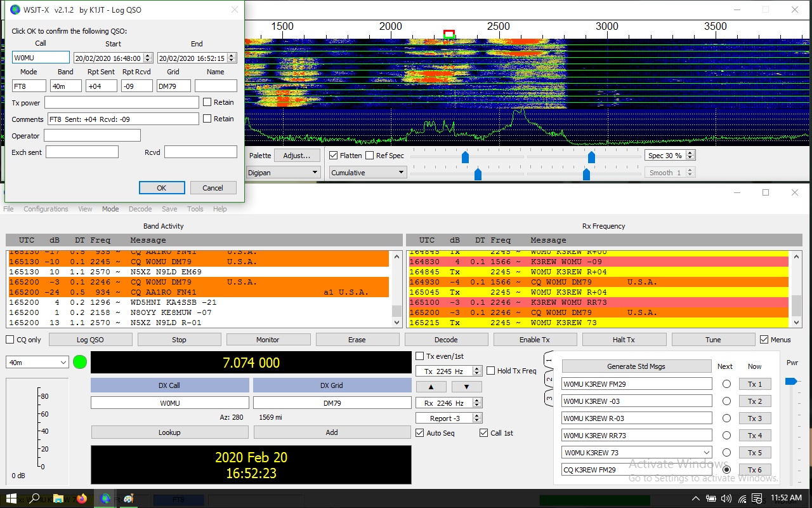The width and height of the screenshot is (812, 508).
Task: Click the Tx power input field
Action: (122, 102)
